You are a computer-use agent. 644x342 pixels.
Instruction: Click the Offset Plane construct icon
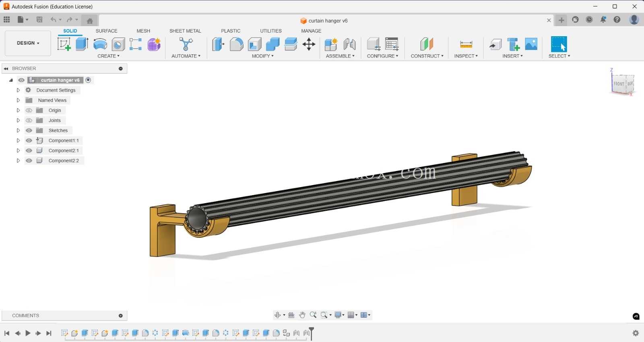pyautogui.click(x=427, y=44)
